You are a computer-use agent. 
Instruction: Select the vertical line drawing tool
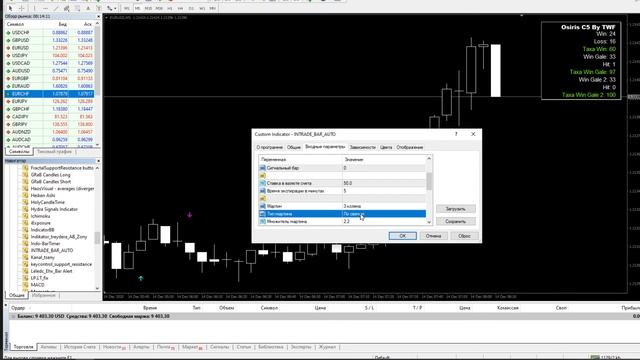tap(34, 8)
